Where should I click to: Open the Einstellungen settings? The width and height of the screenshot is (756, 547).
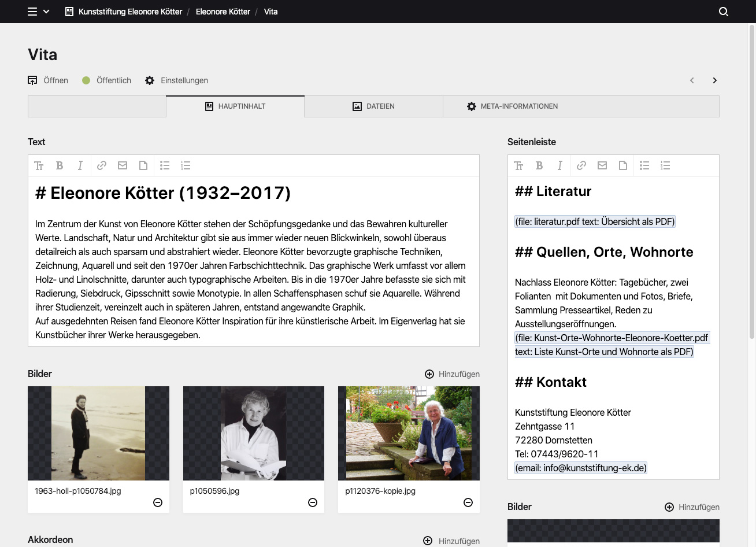coord(176,80)
